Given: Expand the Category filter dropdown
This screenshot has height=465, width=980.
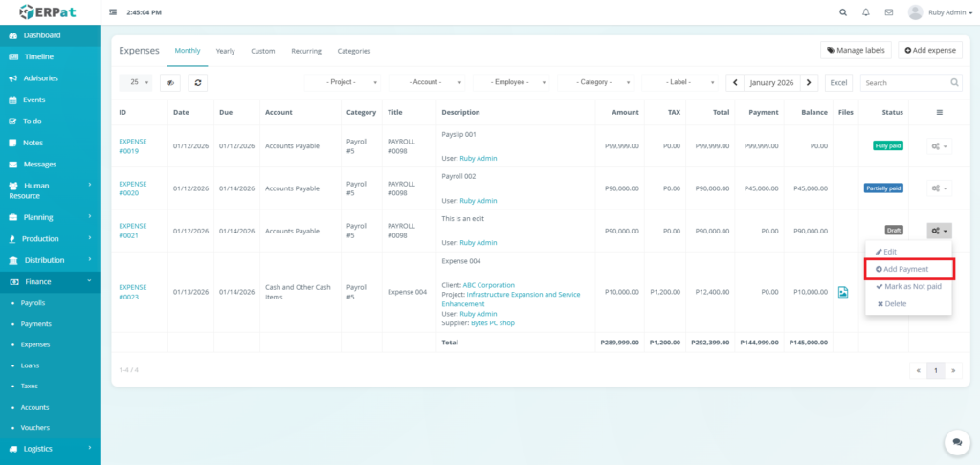Looking at the screenshot, I should click(595, 83).
